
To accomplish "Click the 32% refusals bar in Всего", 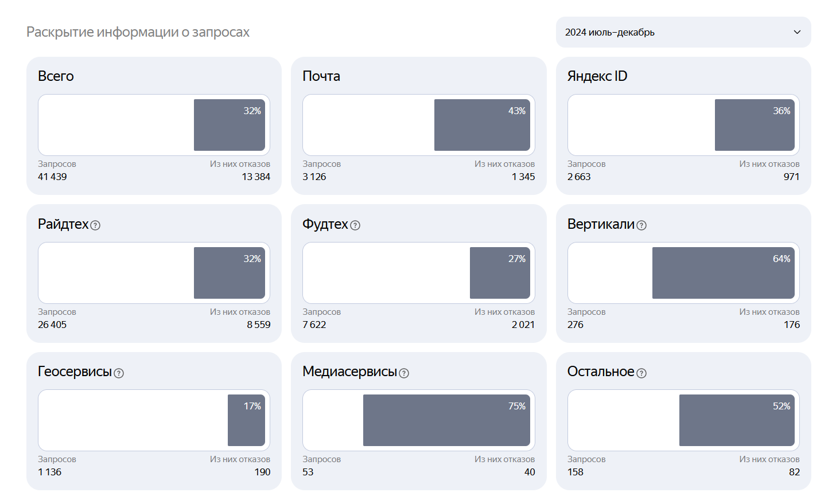I will tap(230, 125).
